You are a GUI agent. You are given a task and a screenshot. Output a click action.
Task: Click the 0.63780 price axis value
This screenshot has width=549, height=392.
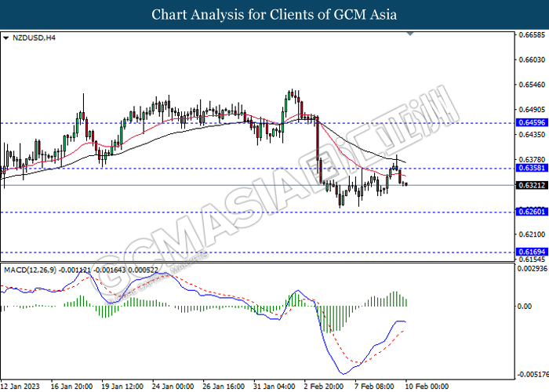[532, 160]
